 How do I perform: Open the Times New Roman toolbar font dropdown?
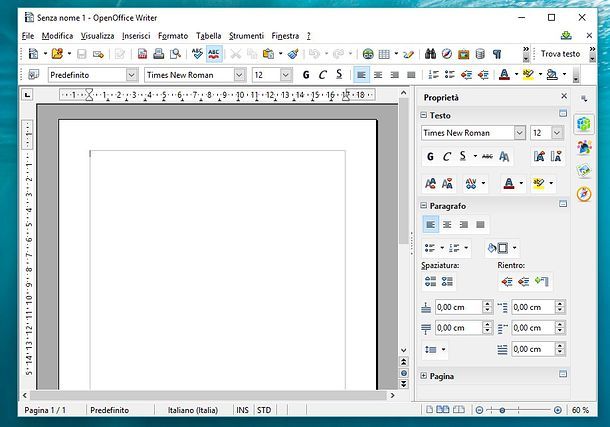tap(239, 75)
